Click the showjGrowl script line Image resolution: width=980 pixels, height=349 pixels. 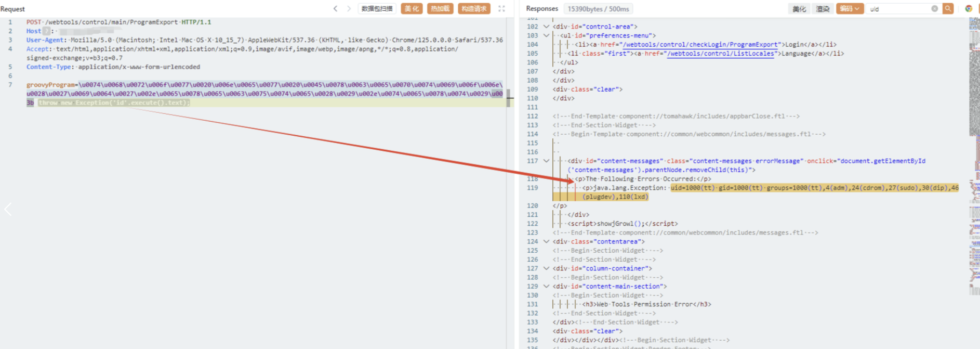[x=623, y=224]
